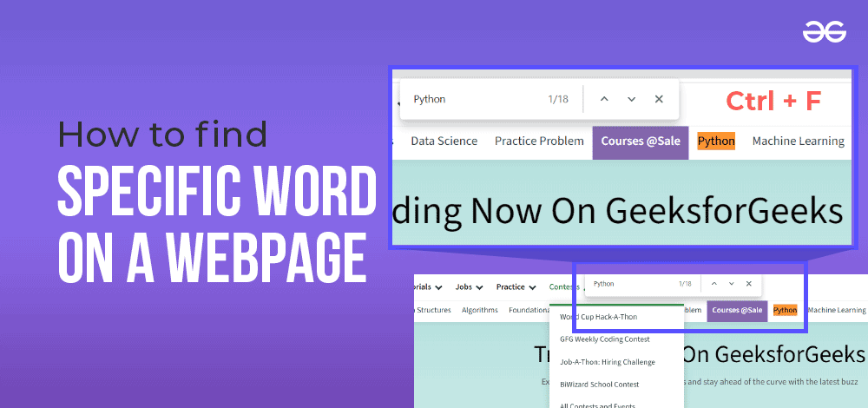868x408 pixels.
Task: Click highlighted Python tab in the small page
Action: click(x=785, y=310)
